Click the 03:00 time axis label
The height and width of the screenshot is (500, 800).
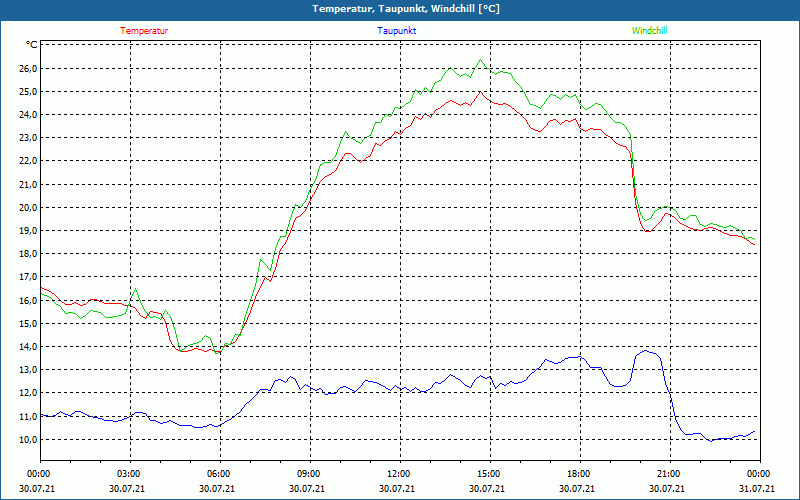(129, 473)
